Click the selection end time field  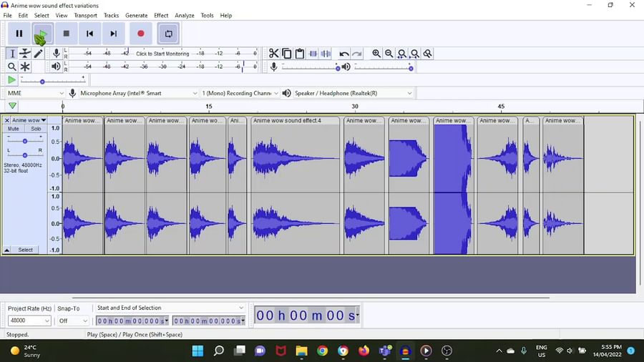pos(209,321)
